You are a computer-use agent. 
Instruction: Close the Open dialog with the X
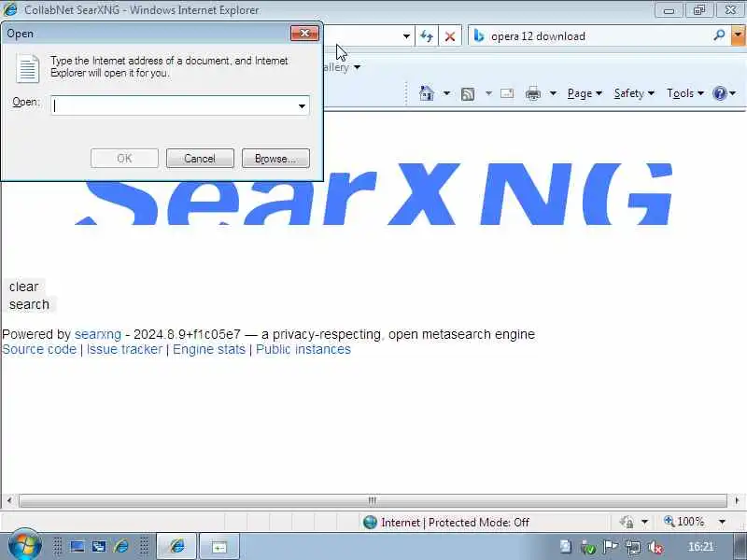point(304,33)
